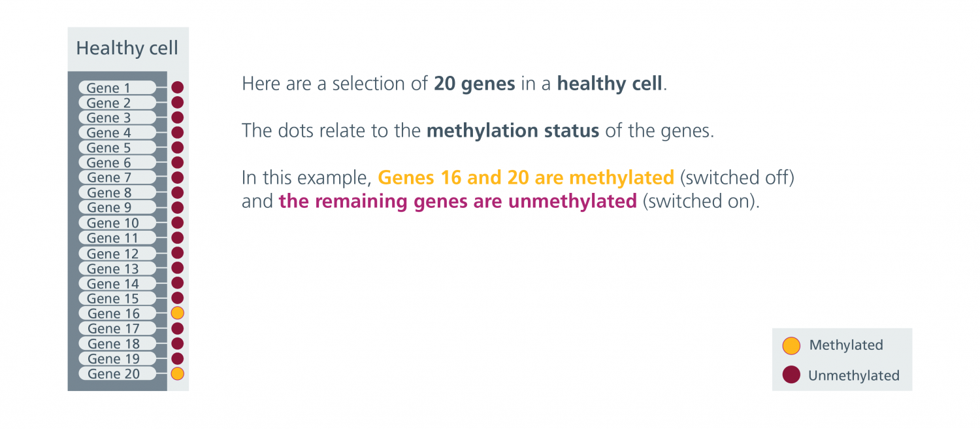Select the dark red dot beside Gene 12
The width and height of the screenshot is (980, 429).
177,253
